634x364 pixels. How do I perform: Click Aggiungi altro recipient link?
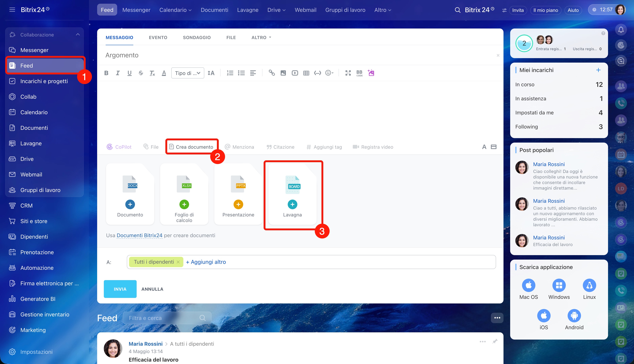pos(206,262)
